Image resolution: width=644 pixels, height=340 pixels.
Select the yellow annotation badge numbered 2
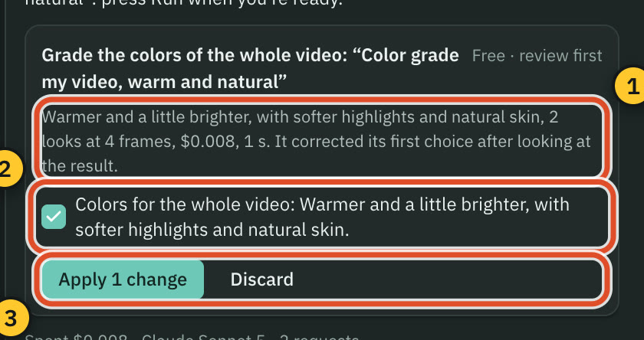click(8, 168)
